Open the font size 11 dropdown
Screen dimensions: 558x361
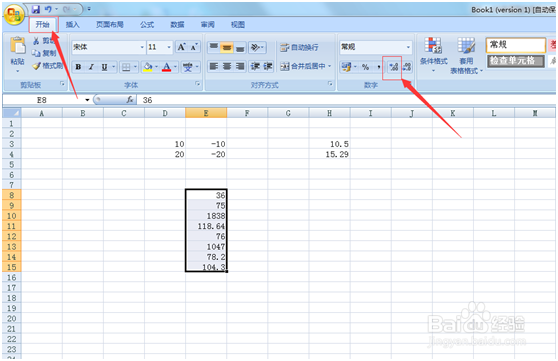point(169,47)
